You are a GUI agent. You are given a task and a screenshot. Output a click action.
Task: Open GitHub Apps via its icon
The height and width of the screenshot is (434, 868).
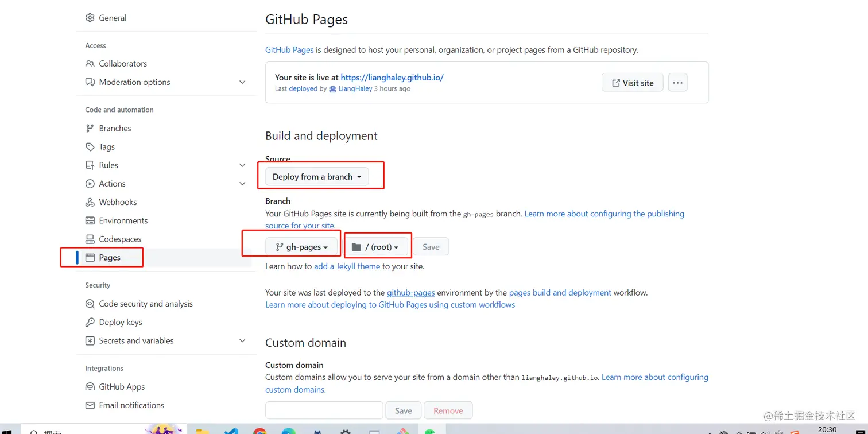click(x=90, y=387)
